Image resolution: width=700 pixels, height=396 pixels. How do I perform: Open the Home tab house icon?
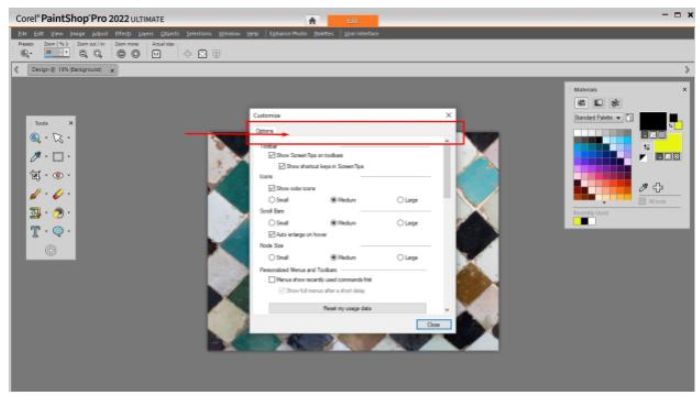(x=312, y=21)
